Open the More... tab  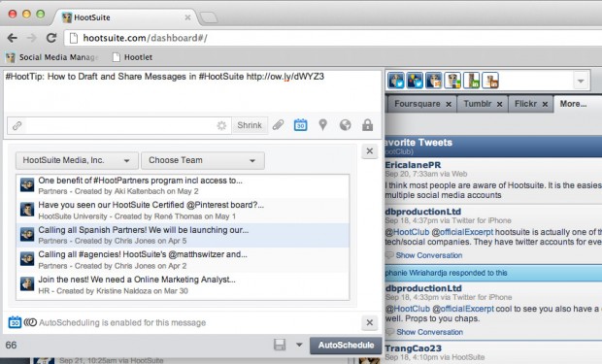573,104
